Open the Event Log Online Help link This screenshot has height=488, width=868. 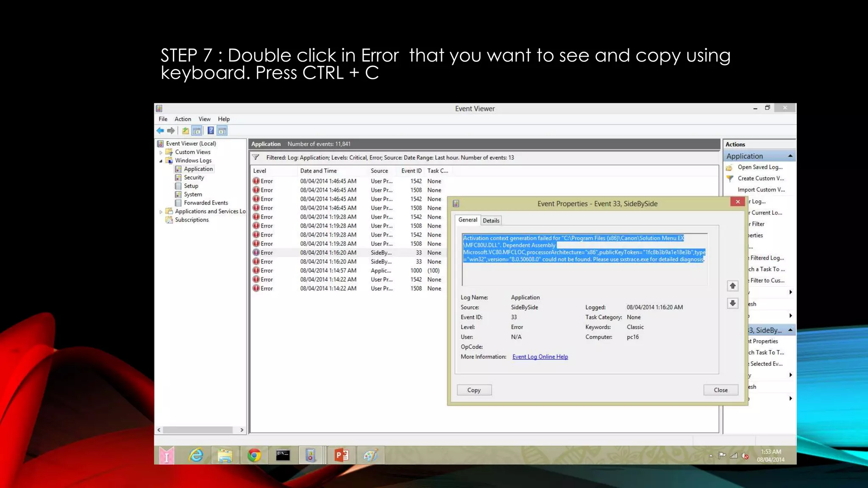click(540, 357)
